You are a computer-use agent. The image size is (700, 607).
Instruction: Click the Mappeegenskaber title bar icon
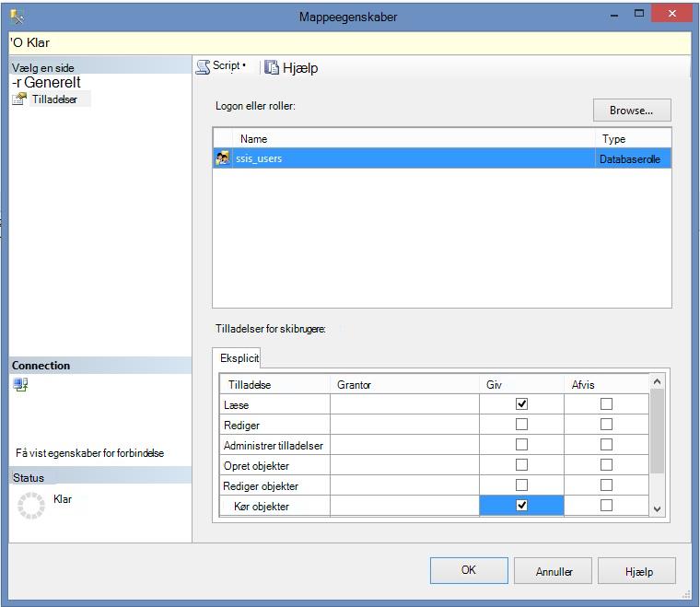click(17, 17)
